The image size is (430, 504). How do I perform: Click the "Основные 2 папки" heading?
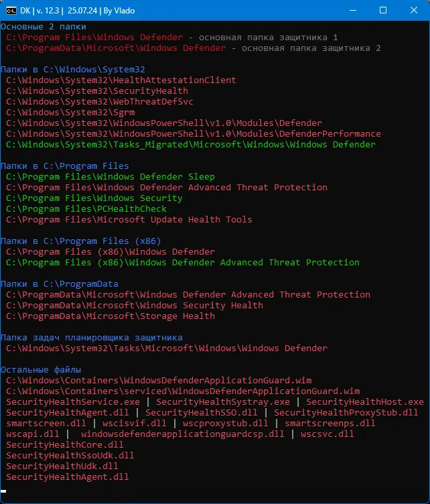pyautogui.click(x=43, y=27)
